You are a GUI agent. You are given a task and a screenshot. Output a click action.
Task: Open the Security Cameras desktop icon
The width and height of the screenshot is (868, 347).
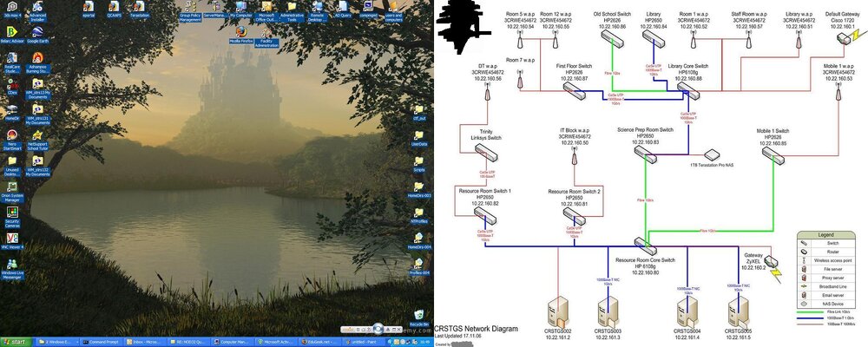coord(12,217)
